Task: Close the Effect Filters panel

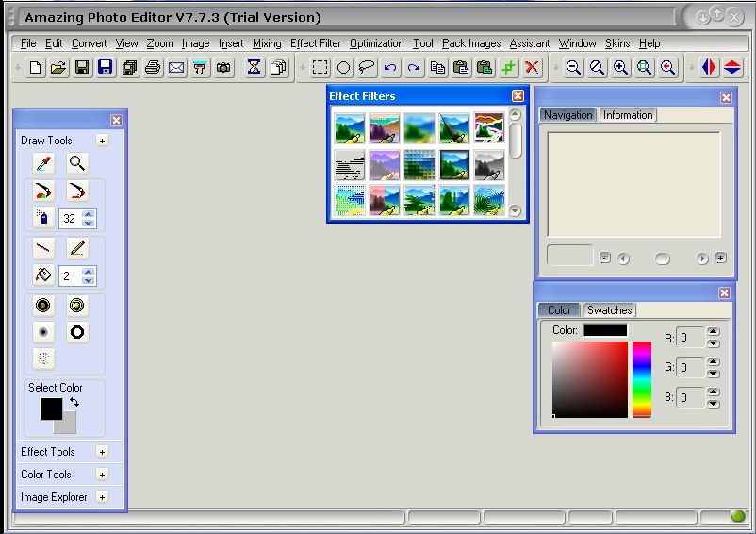Action: (518, 96)
